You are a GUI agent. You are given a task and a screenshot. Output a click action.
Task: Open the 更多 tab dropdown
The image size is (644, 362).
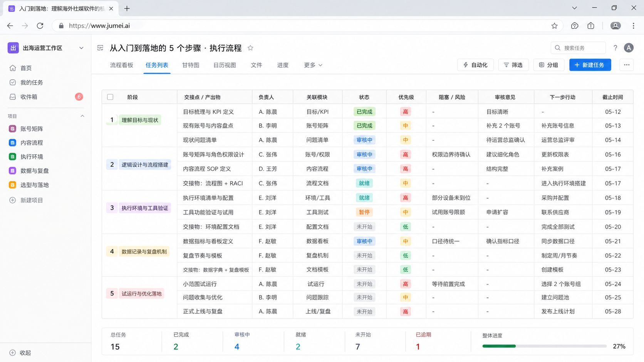(313, 65)
